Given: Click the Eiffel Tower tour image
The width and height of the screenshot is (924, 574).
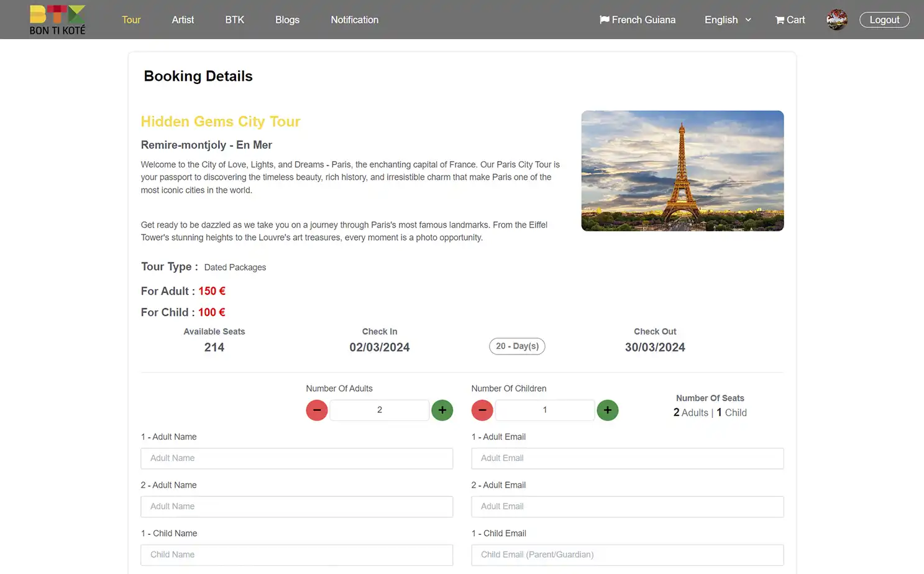Looking at the screenshot, I should point(682,170).
